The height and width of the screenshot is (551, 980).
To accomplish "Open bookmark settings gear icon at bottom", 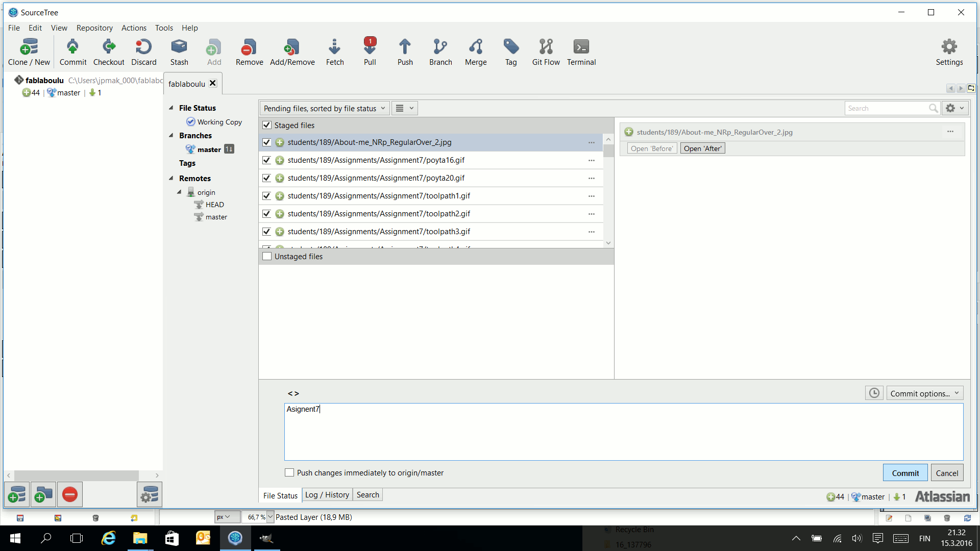I will coord(150,494).
